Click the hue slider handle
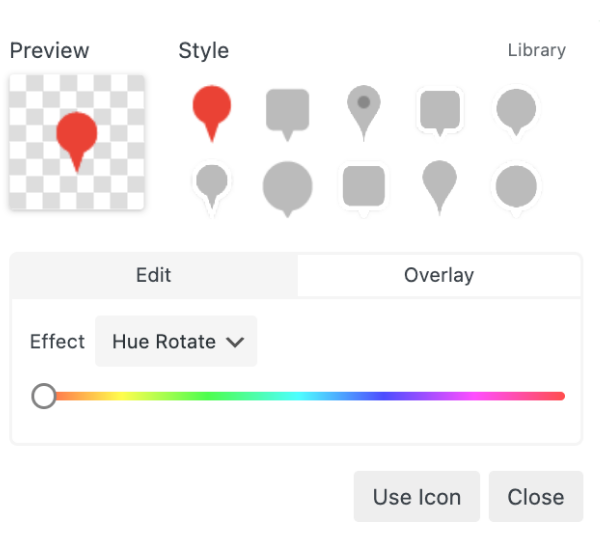600x560 pixels. (x=44, y=396)
